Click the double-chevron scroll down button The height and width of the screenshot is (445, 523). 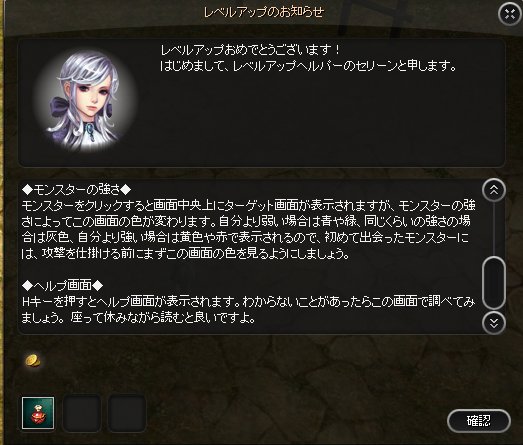click(x=494, y=323)
